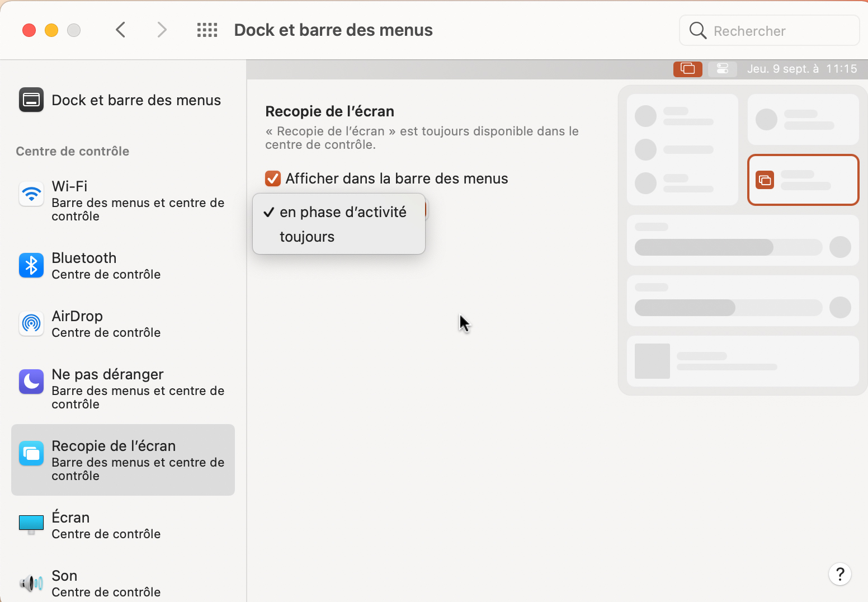Screen dimensions: 868x602
Task: Click the search magnifier icon
Action: [x=697, y=30]
